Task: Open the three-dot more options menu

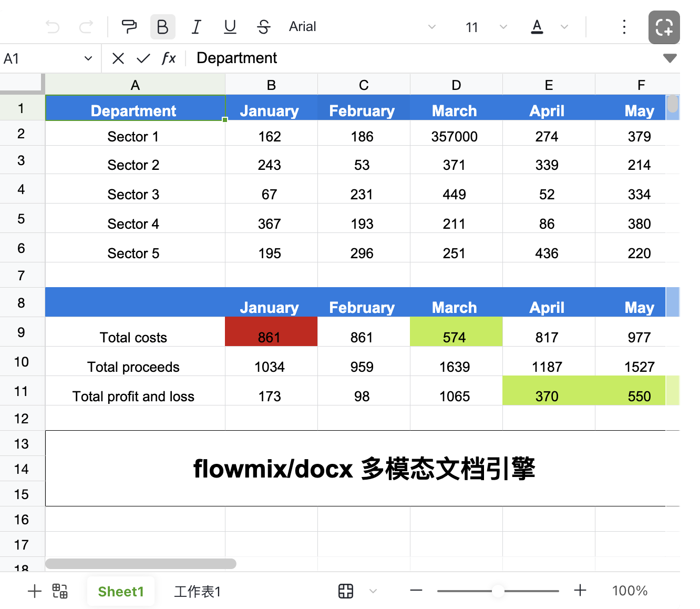Action: (x=624, y=27)
